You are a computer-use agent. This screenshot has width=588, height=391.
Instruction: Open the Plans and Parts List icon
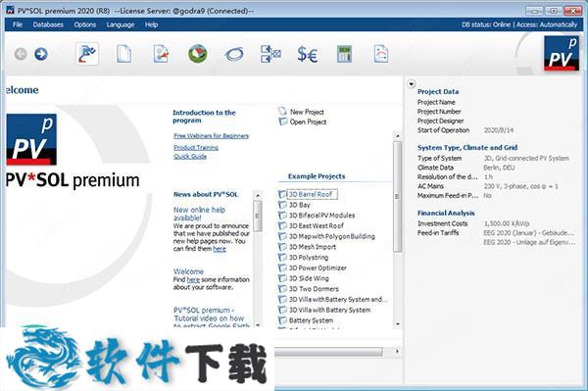point(270,54)
